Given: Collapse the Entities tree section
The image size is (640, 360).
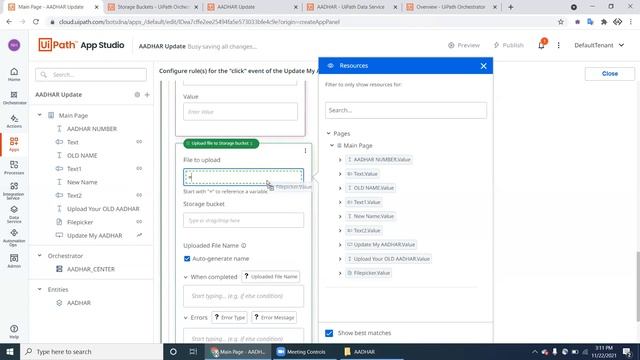Looking at the screenshot, I should pyautogui.click(x=40, y=289).
